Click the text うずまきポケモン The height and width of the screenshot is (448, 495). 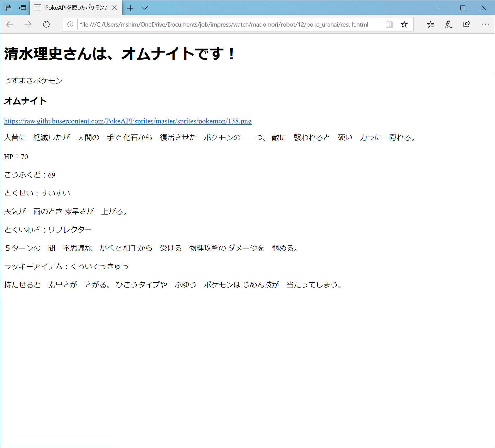[x=33, y=81]
